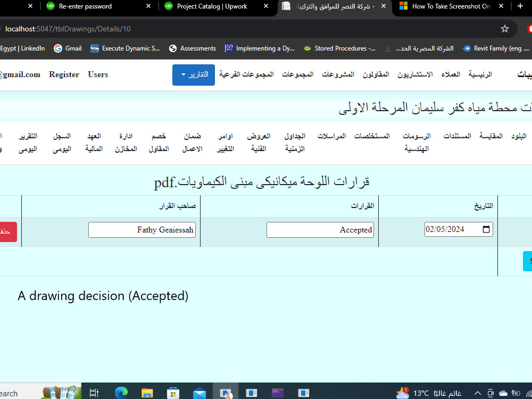
Task: Launch Microsoft Edge from the taskbar
Action: click(x=121, y=393)
